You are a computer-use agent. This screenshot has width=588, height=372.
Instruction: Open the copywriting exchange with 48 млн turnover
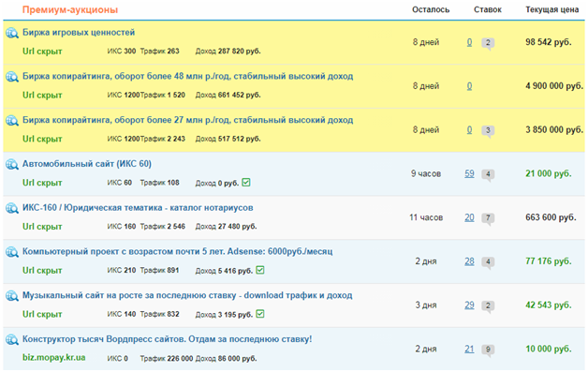[188, 76]
